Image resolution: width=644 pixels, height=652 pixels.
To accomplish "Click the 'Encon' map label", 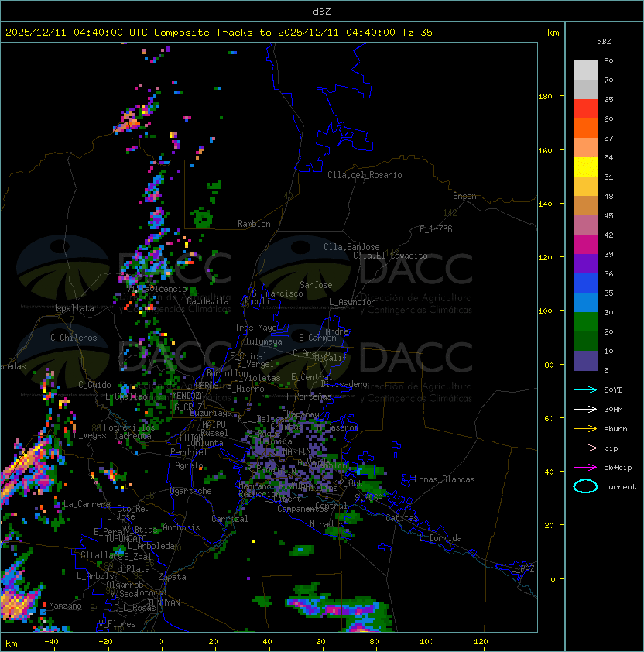I will (464, 196).
